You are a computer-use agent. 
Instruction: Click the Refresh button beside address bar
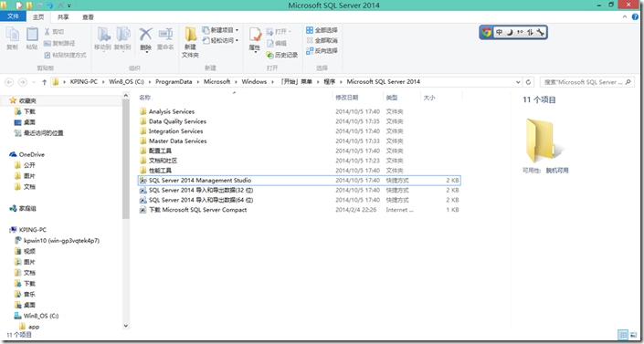coord(528,82)
